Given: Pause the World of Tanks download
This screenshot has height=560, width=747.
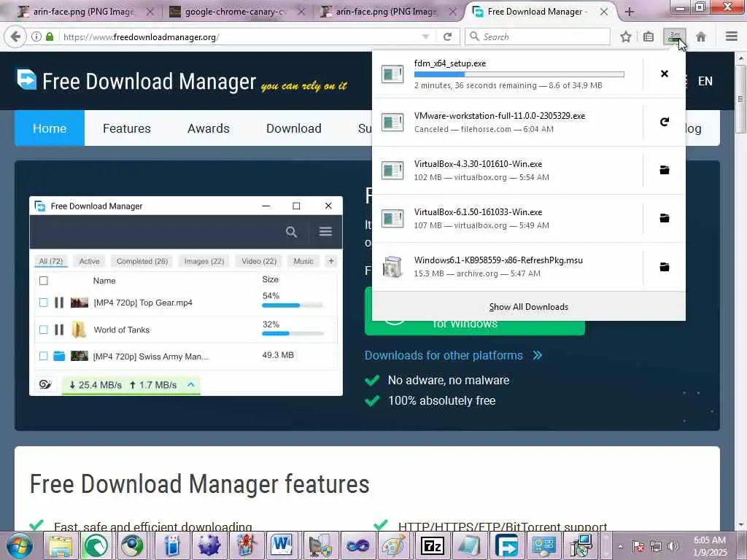Looking at the screenshot, I should [x=59, y=330].
